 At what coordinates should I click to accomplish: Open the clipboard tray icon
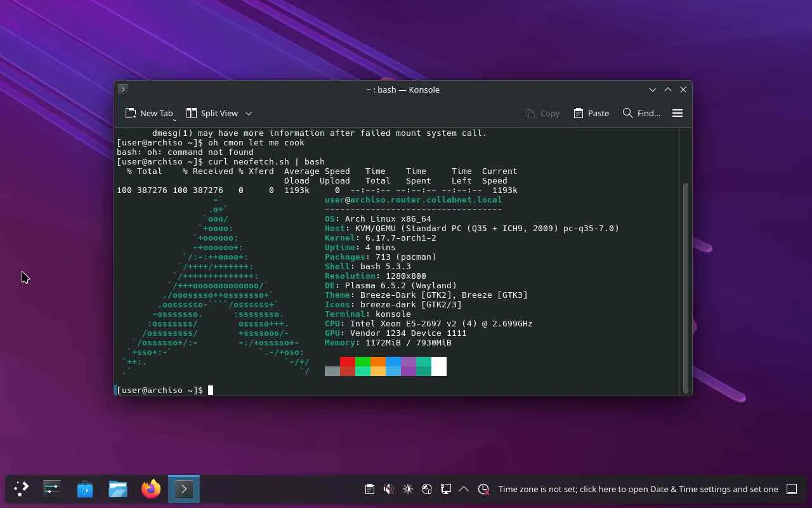[370, 489]
